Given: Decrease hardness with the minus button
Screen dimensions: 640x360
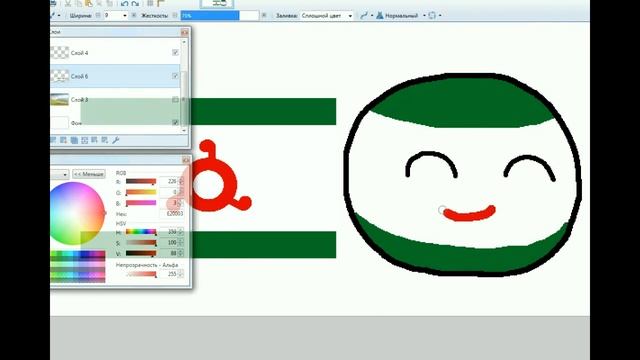Looking at the screenshot, I should pyautogui.click(x=175, y=16).
